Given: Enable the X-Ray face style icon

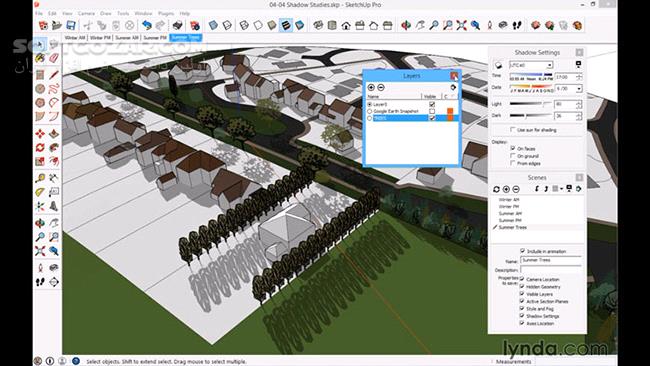Looking at the screenshot, I should point(213,25).
